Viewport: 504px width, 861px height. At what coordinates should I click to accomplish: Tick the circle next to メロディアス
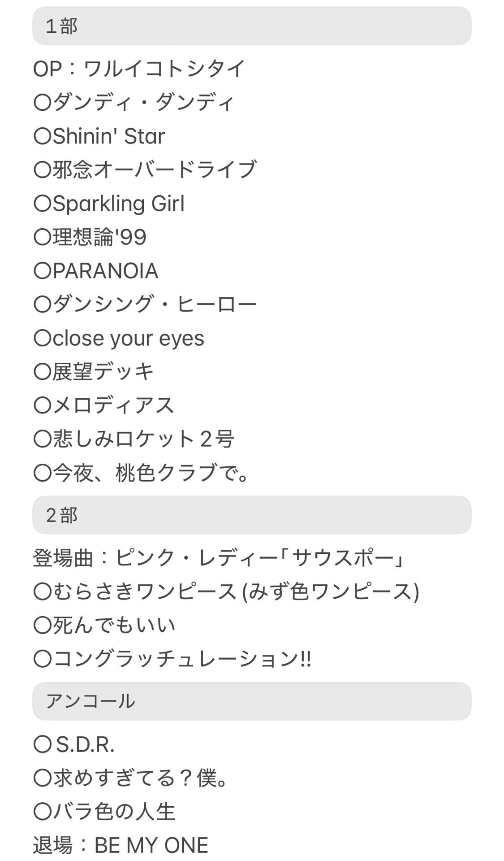pyautogui.click(x=43, y=405)
